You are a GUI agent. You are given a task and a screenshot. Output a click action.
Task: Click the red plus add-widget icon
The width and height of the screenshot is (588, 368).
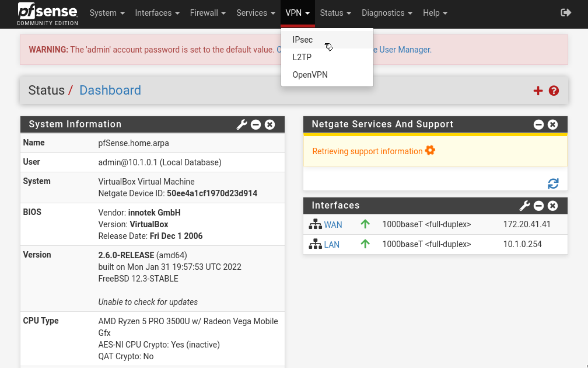538,91
